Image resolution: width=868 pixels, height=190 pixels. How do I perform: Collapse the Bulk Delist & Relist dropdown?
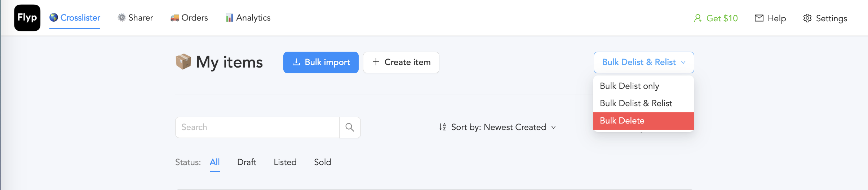click(x=643, y=62)
